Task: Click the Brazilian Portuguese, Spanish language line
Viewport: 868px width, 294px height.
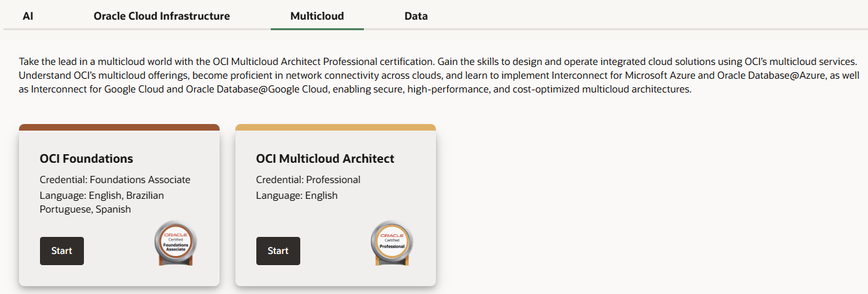Action: pyautogui.click(x=102, y=202)
